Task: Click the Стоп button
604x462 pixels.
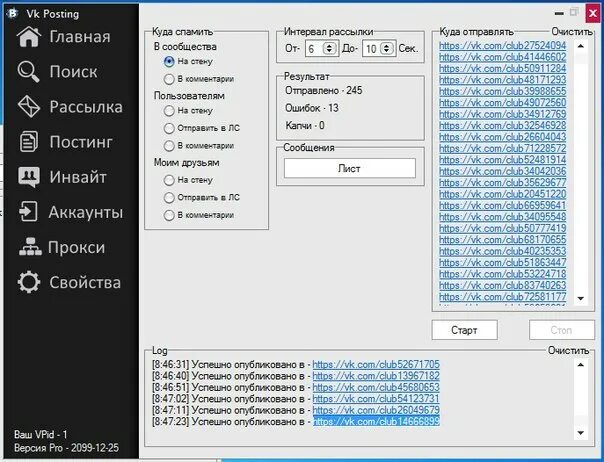Action: 561,330
